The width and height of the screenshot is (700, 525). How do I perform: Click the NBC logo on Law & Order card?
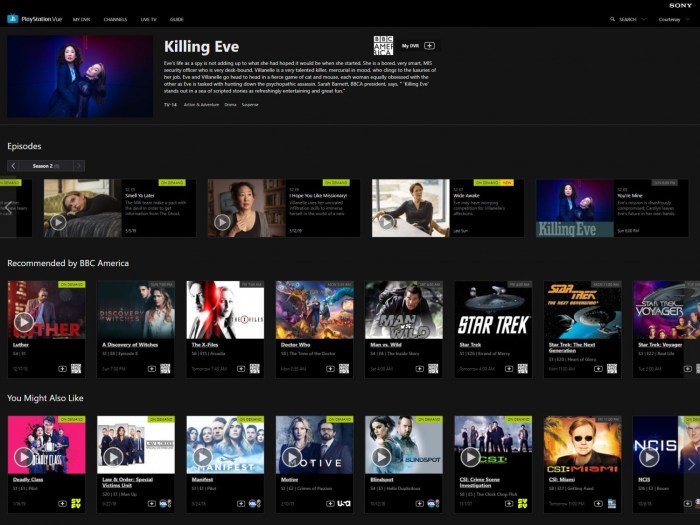pos(165,504)
